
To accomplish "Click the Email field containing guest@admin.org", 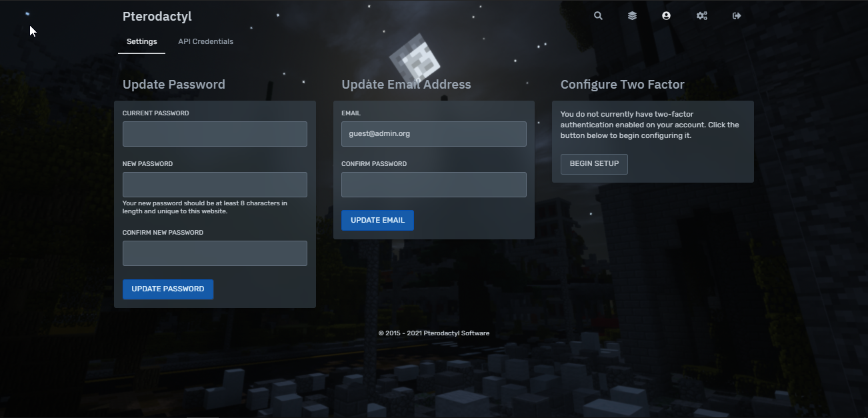I will coord(433,134).
